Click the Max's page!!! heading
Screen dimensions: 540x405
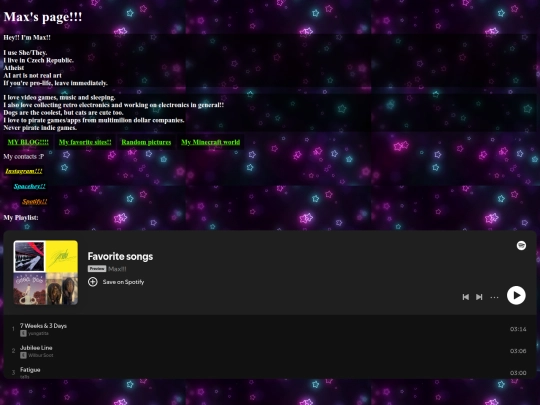(43, 17)
